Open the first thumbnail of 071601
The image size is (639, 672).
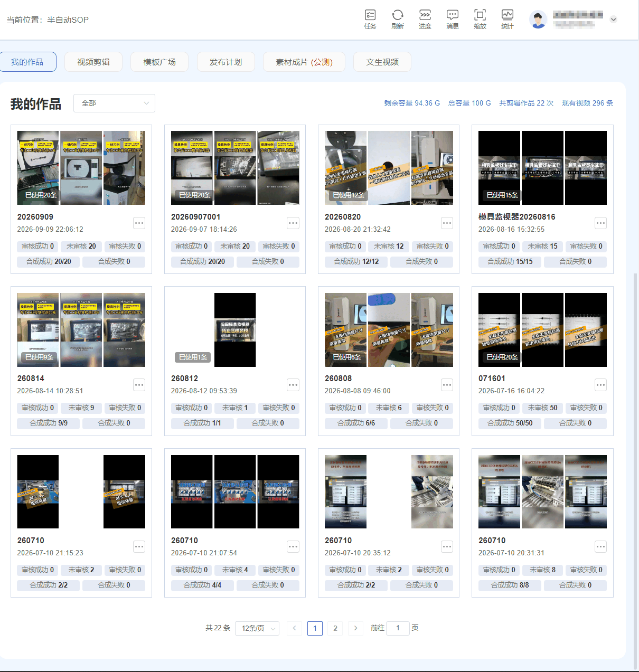click(x=499, y=330)
